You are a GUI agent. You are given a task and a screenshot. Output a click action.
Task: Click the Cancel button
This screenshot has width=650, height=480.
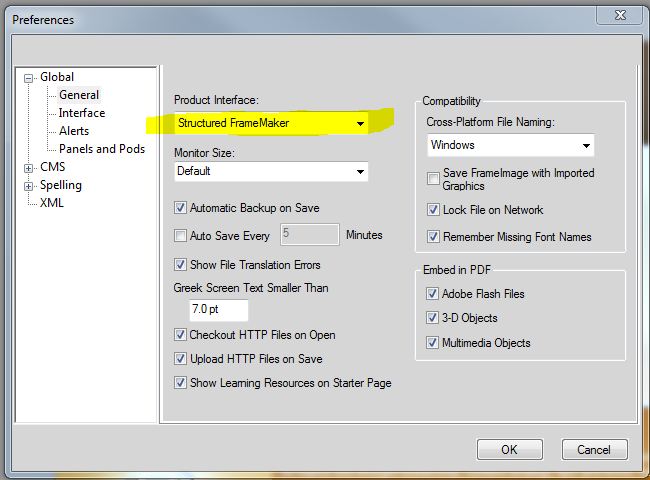pyautogui.click(x=594, y=450)
